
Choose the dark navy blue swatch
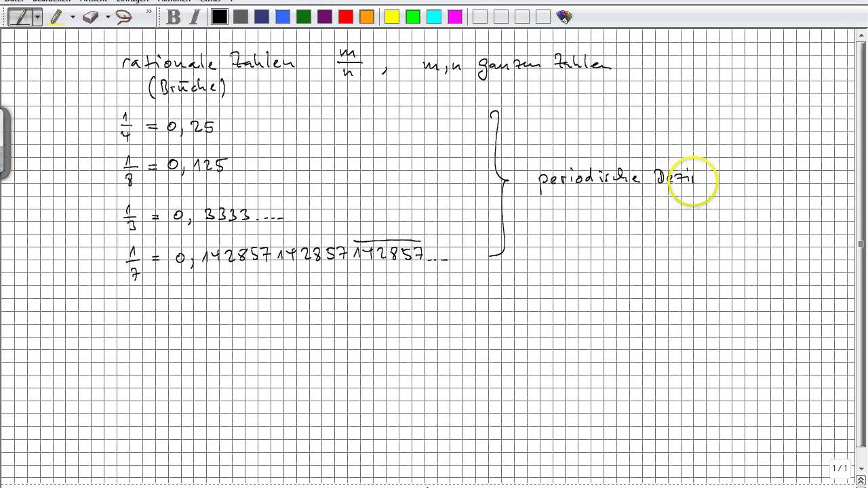(262, 17)
